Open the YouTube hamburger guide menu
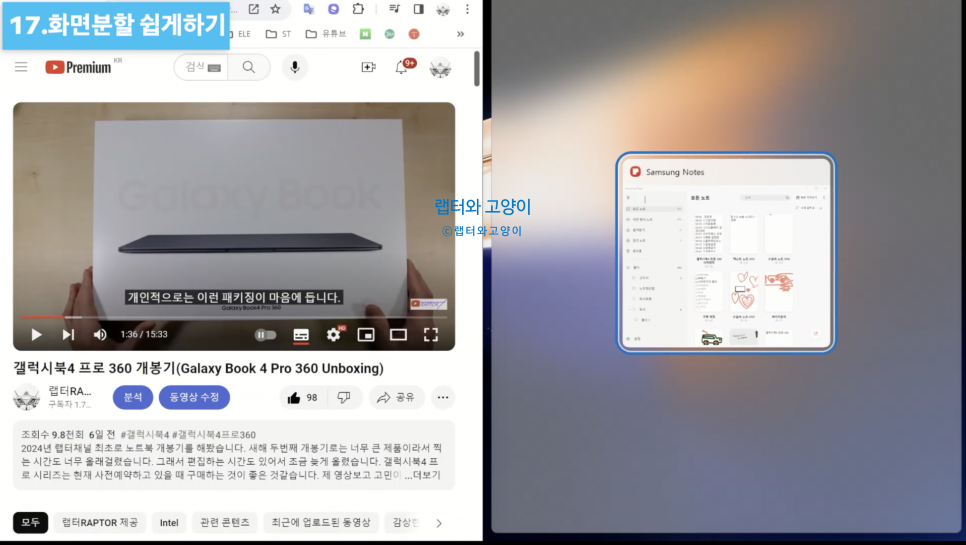 tap(21, 67)
